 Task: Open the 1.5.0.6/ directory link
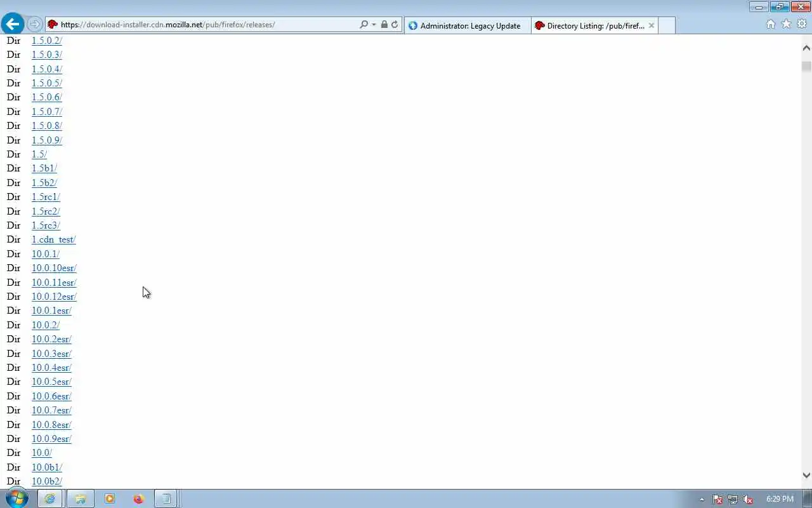[47, 97]
